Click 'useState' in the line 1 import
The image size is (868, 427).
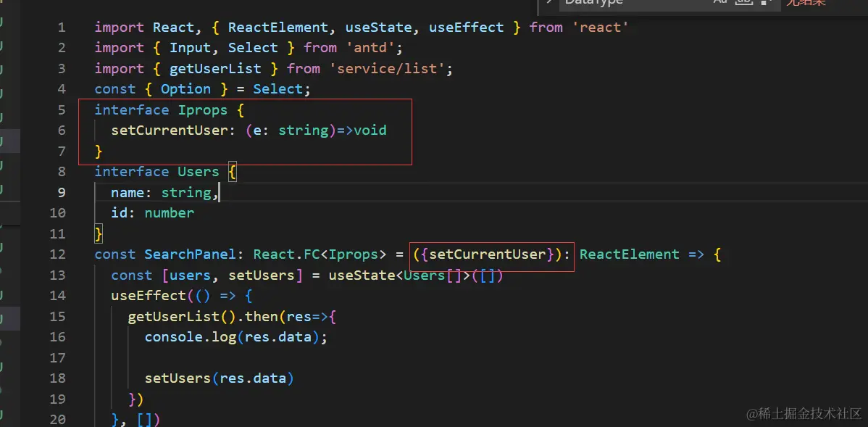tap(379, 27)
